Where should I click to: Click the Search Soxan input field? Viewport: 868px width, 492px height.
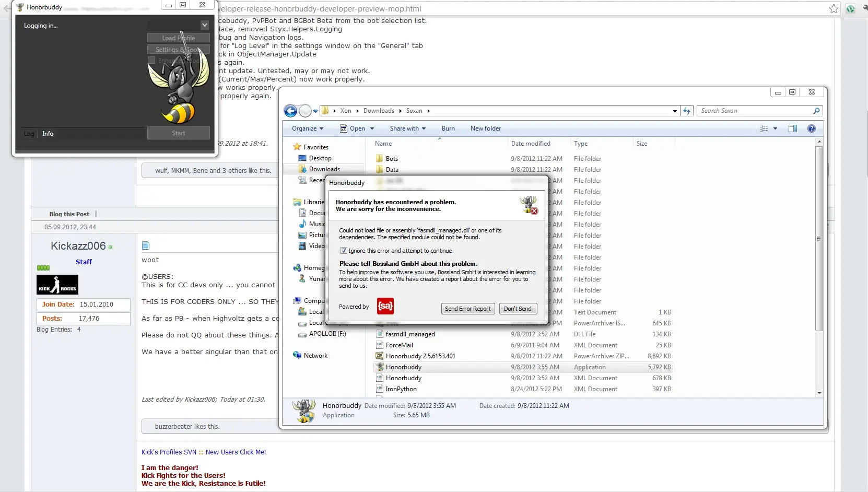click(755, 111)
